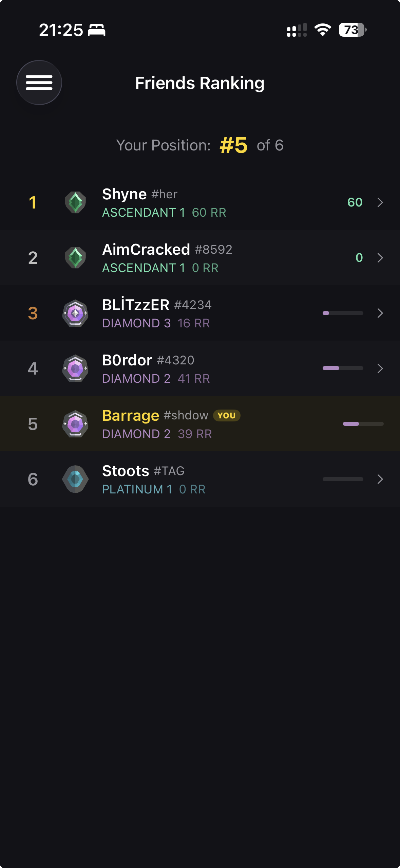Expand Stoots' row using its chevron

pyautogui.click(x=380, y=479)
